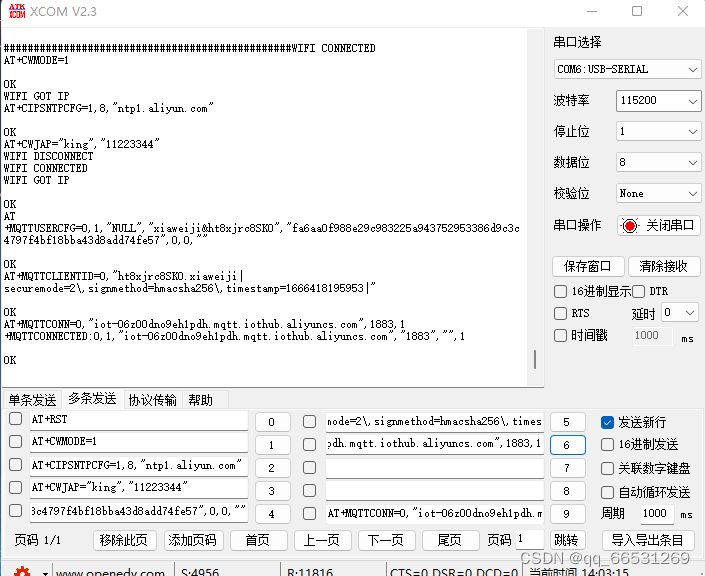Send command with button 1
The width and height of the screenshot is (705, 576).
[272, 445]
